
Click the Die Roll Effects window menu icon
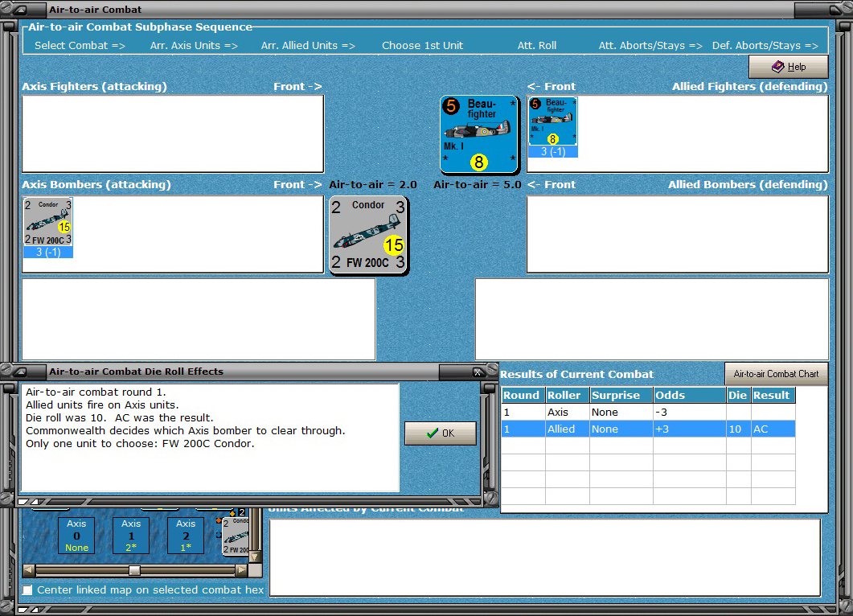[x=18, y=372]
